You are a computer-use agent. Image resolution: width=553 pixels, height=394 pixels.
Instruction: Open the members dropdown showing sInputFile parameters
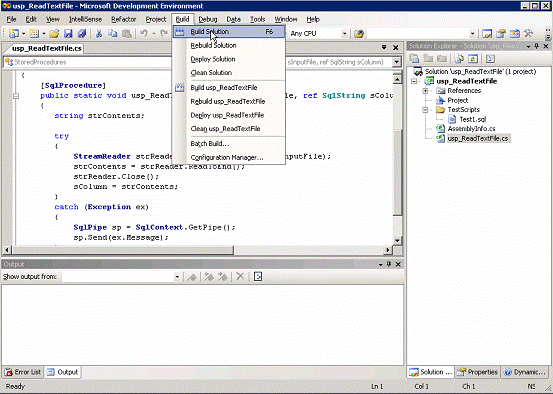point(397,62)
